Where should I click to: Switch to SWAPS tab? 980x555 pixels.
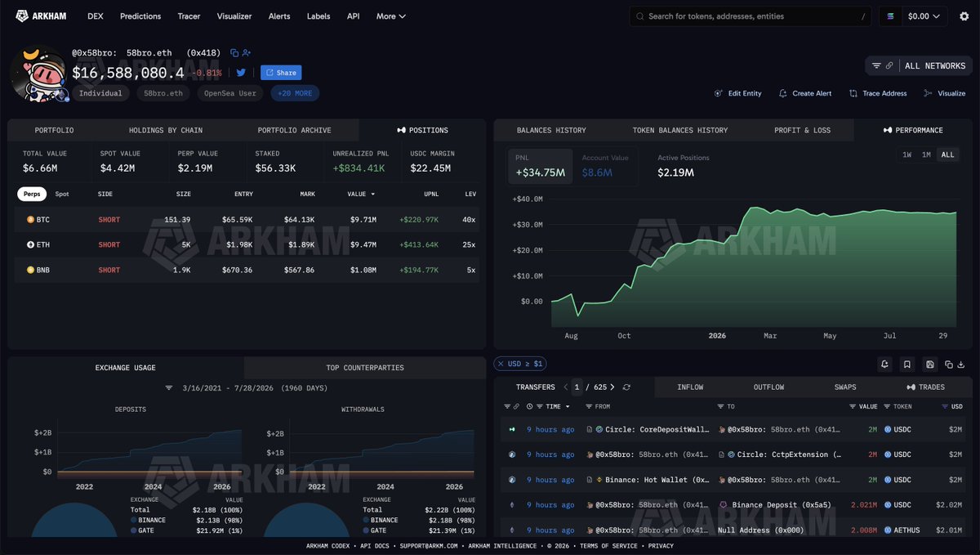pos(845,387)
